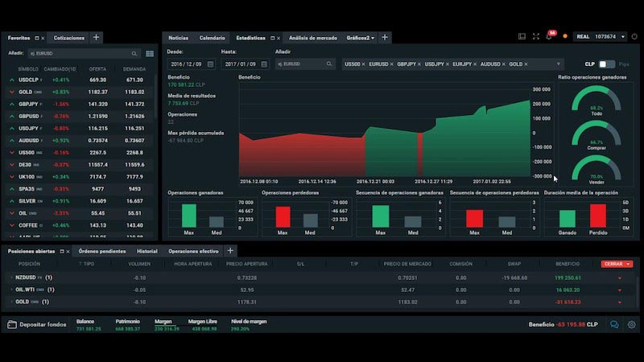
Task: Remove the GOLD filter tag
Action: 526,64
